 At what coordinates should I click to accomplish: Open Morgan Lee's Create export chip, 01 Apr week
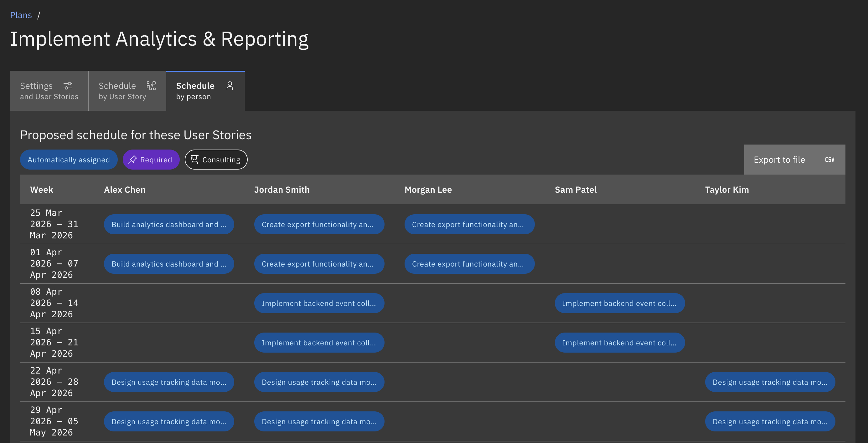point(470,264)
